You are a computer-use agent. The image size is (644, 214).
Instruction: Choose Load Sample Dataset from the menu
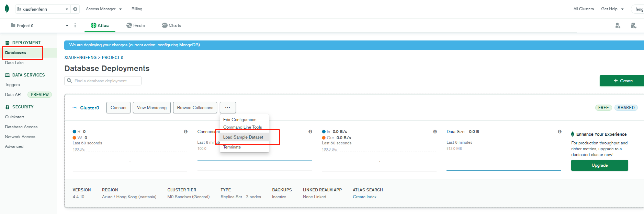(244, 137)
